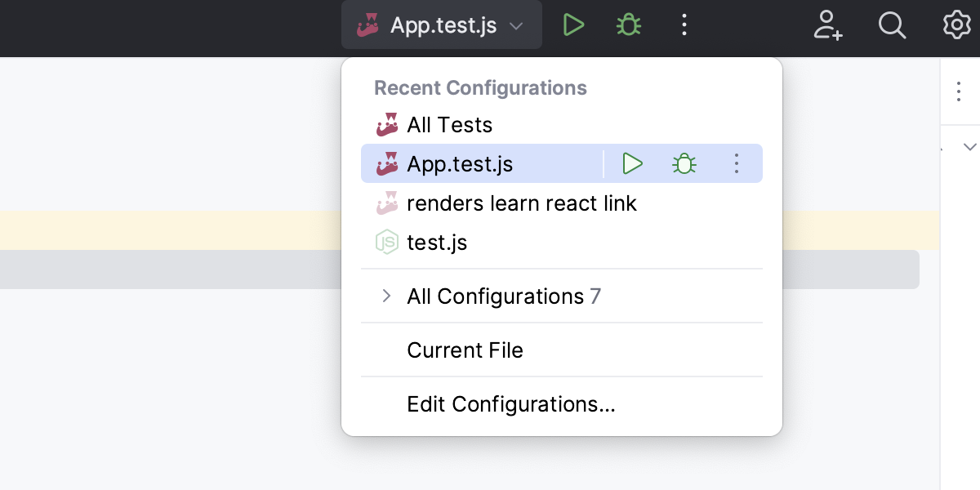Open the three-dot menu on App.test.js row
The height and width of the screenshot is (490, 980).
tap(736, 163)
